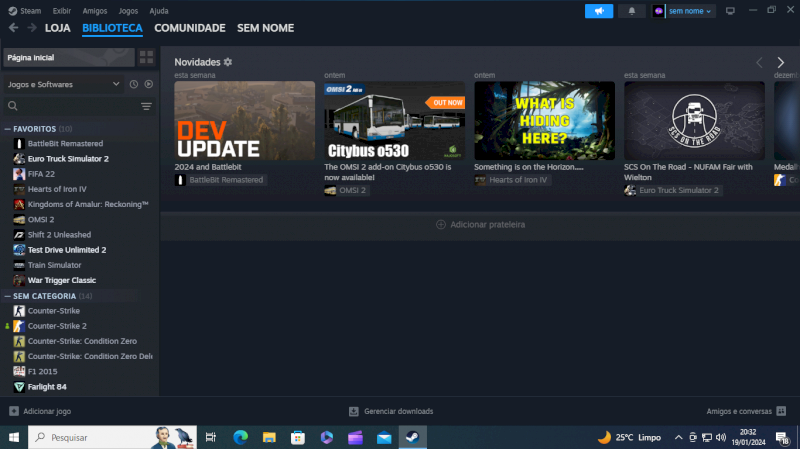Show previous Novidades cards arrow

759,62
